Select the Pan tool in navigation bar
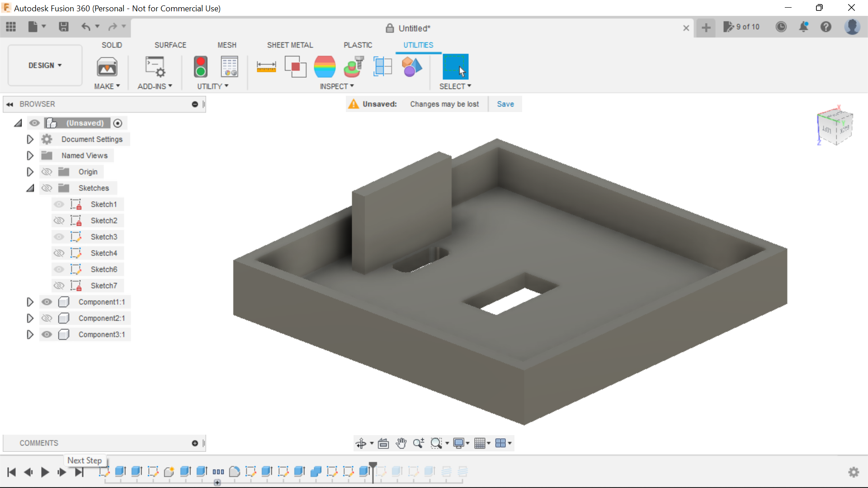This screenshot has width=868, height=488. coord(401,443)
